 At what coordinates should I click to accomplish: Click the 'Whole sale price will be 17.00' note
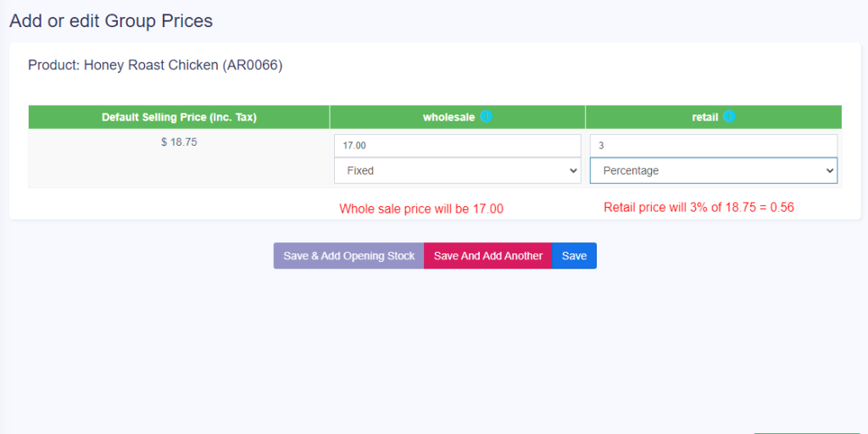click(421, 209)
